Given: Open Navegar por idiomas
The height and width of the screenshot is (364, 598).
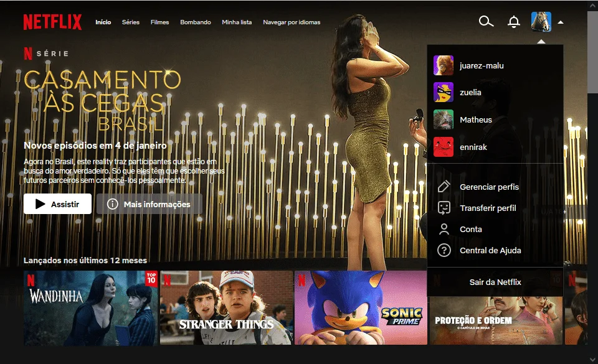Looking at the screenshot, I should click(x=292, y=22).
